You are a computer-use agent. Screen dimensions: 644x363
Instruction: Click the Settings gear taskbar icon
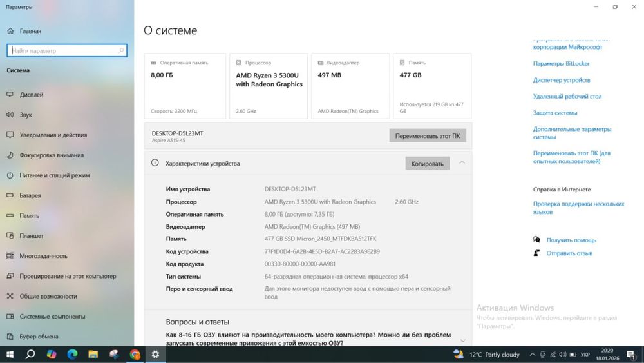(x=155, y=355)
